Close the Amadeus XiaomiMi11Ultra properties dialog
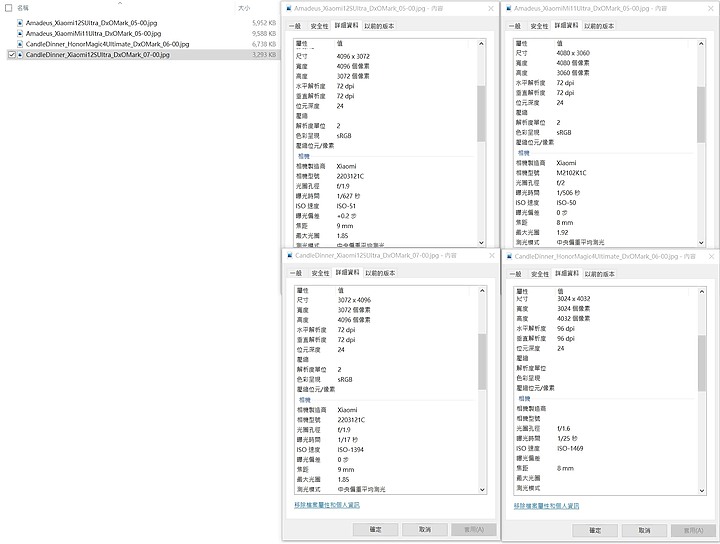The image size is (720, 544). 711,8
